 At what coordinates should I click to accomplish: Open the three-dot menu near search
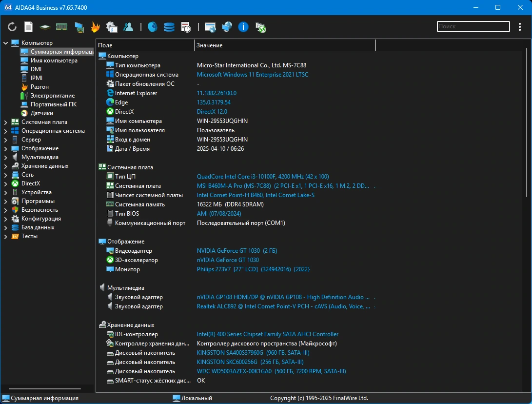[520, 27]
